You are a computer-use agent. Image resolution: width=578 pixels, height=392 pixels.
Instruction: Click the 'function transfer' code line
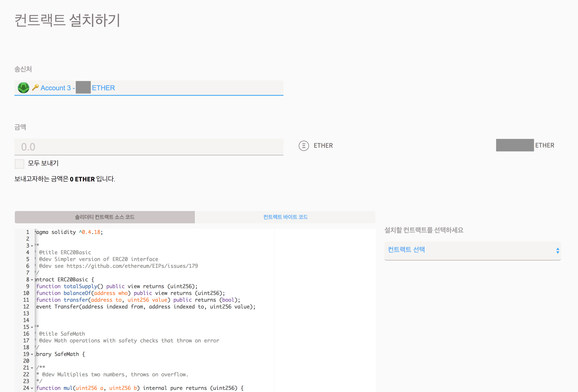click(138, 300)
